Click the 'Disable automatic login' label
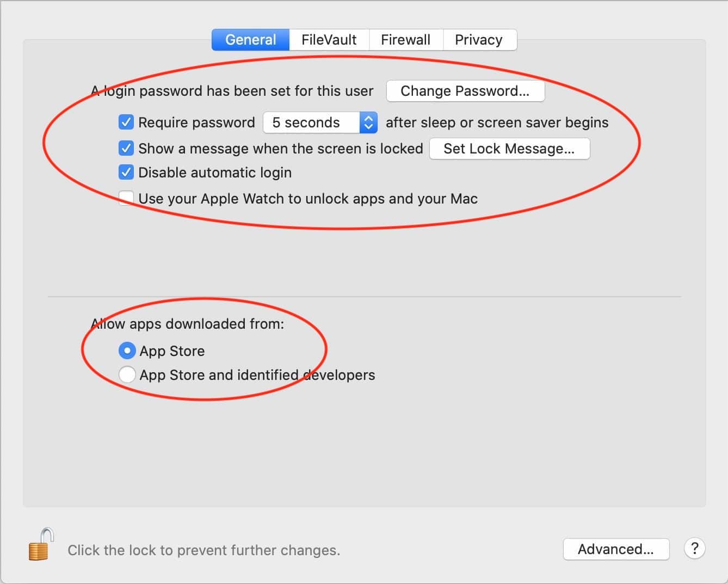This screenshot has width=728, height=584. (x=215, y=173)
